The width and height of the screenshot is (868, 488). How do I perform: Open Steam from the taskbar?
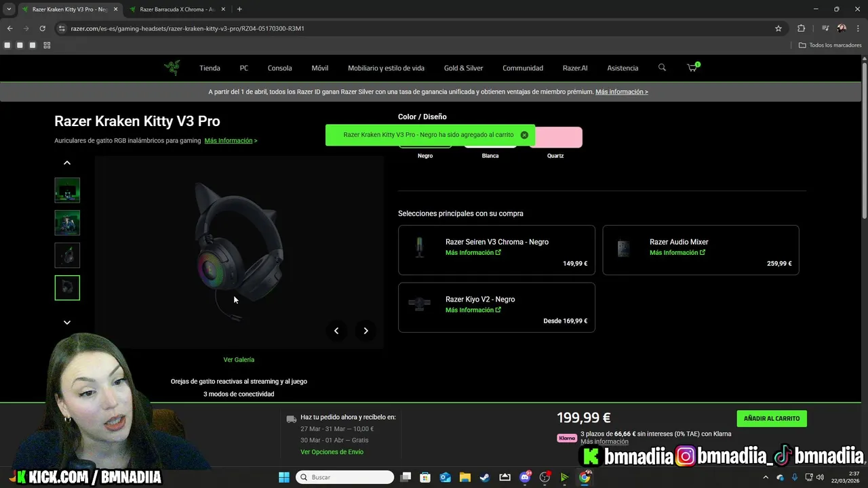click(485, 477)
